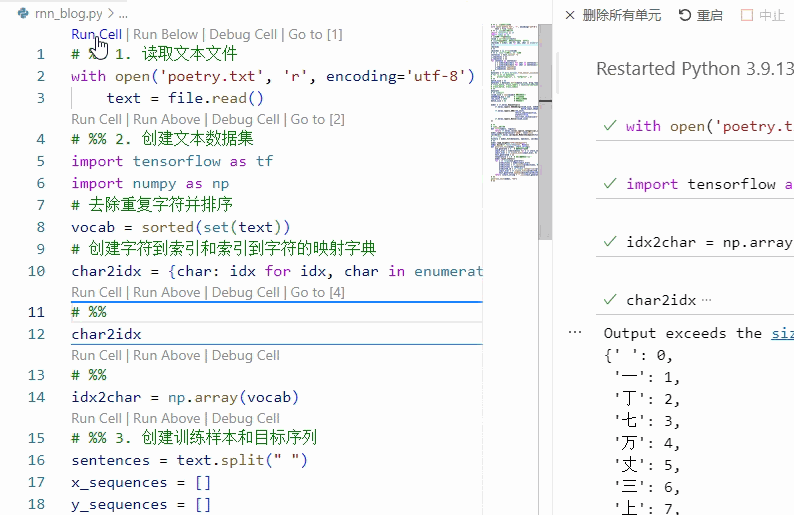Click output entry '万': 4
The width and height of the screenshot is (794, 515).
[647, 444]
